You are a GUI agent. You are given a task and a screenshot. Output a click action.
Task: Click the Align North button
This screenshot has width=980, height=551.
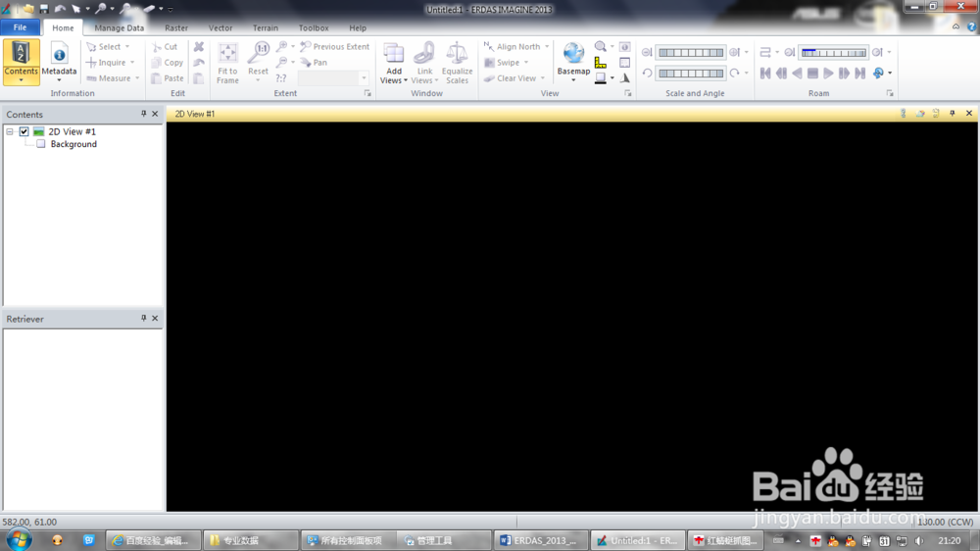pos(512,47)
